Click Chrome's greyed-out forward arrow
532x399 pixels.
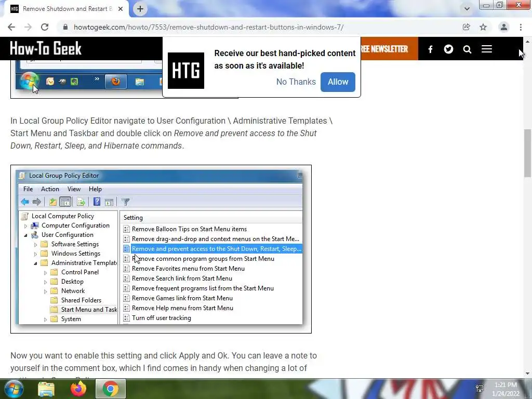click(x=28, y=27)
